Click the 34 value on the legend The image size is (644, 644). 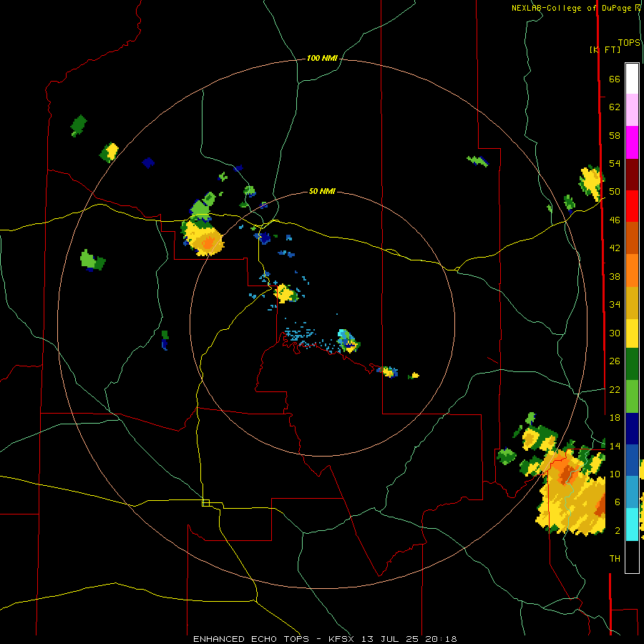615,305
